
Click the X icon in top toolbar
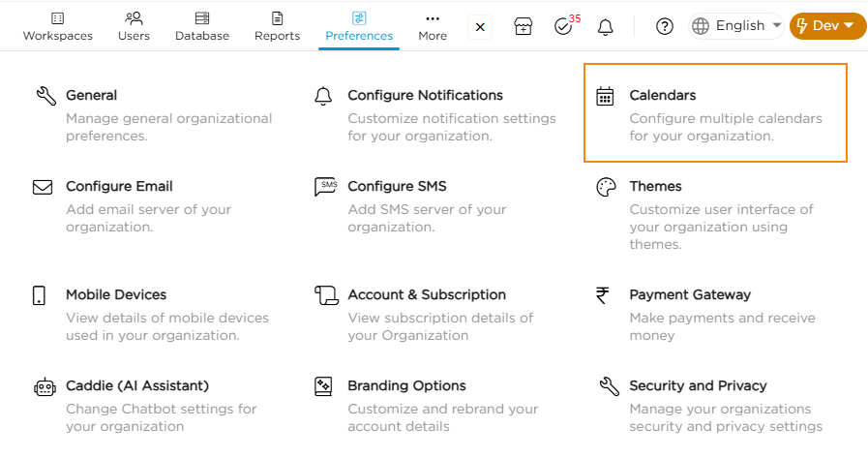tap(480, 27)
